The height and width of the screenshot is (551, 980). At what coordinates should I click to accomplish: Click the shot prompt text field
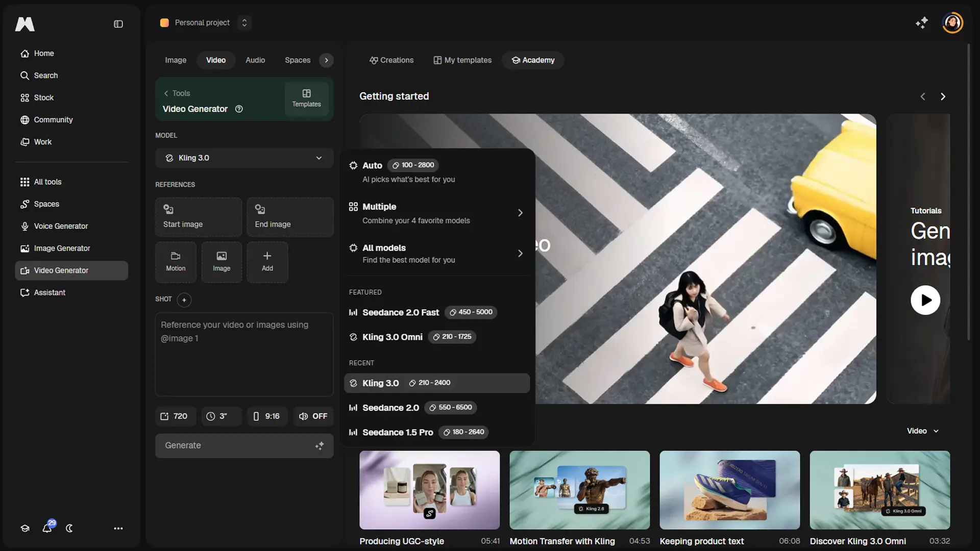pos(244,355)
